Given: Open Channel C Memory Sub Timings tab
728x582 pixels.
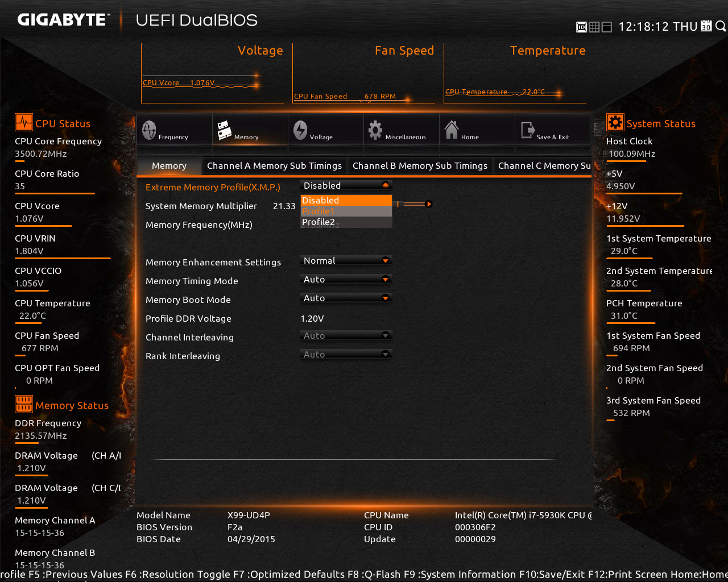Looking at the screenshot, I should click(x=544, y=166).
